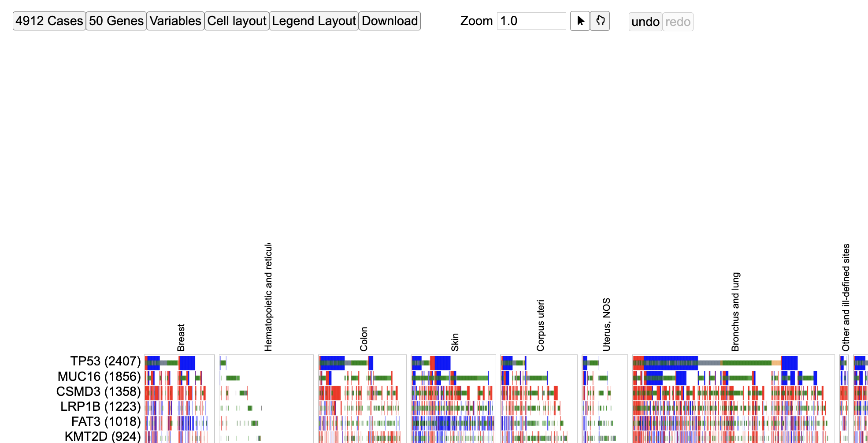
Task: Click the redo button
Action: [678, 22]
